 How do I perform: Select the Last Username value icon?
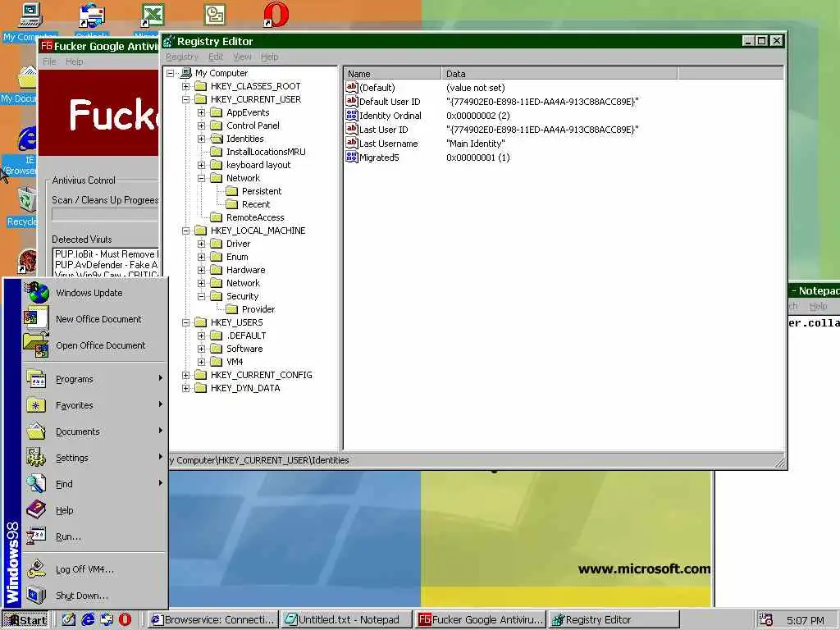[x=352, y=143]
